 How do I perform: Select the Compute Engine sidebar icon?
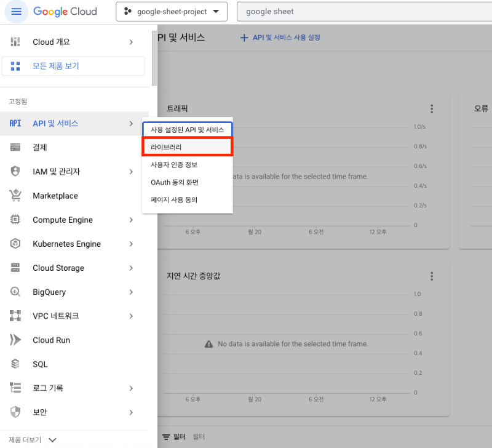tap(17, 220)
